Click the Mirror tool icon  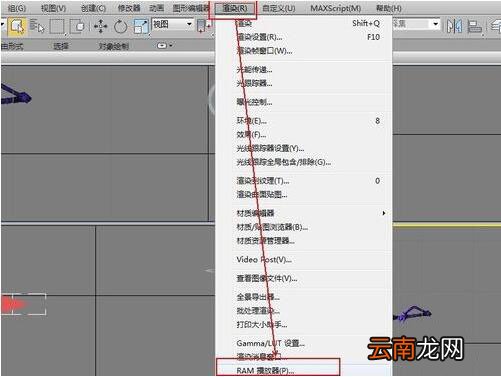(x=454, y=26)
